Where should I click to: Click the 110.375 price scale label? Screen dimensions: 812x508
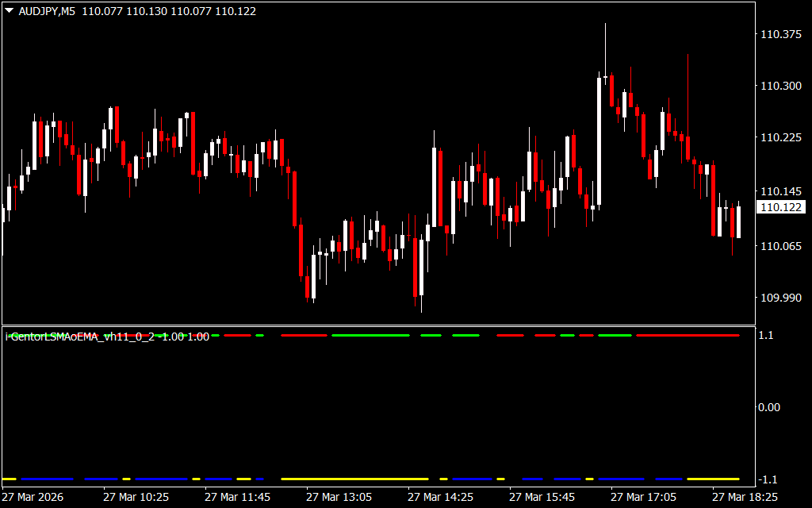tap(779, 34)
